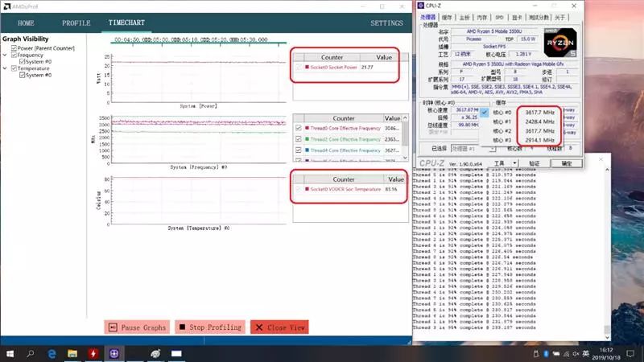
Task: Click the frequency table scroll-up arrow
Action: point(405,118)
